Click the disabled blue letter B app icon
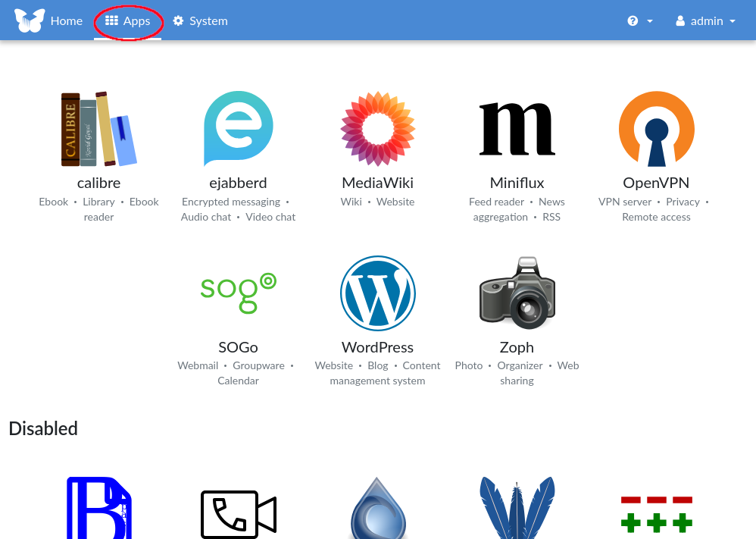Image resolution: width=756 pixels, height=539 pixels. tap(98, 508)
